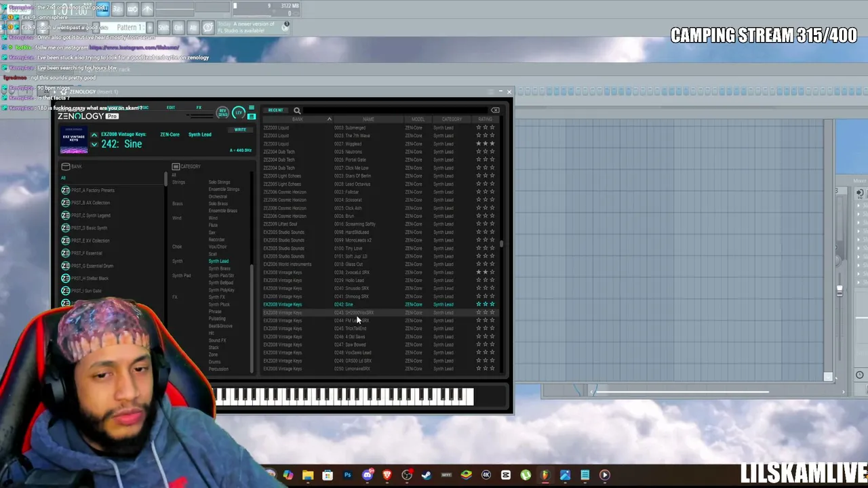Image resolution: width=868 pixels, height=488 pixels.
Task: Open CapCut from the taskbar
Action: pyautogui.click(x=505, y=475)
